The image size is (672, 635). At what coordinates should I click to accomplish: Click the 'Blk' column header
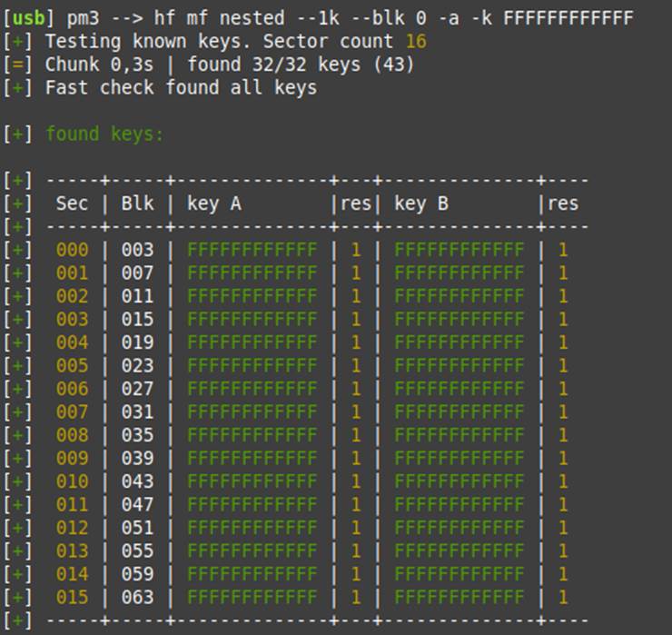pos(137,203)
